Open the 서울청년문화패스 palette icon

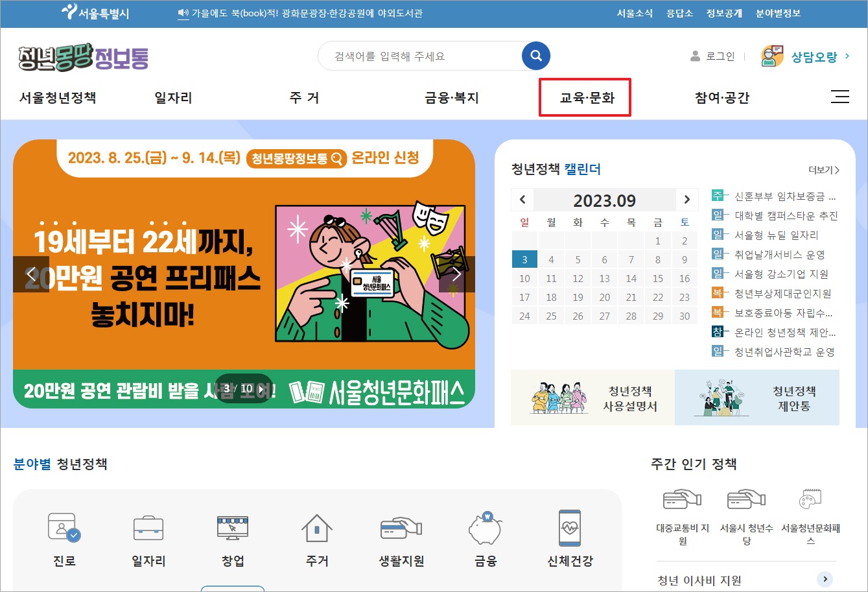click(x=810, y=499)
